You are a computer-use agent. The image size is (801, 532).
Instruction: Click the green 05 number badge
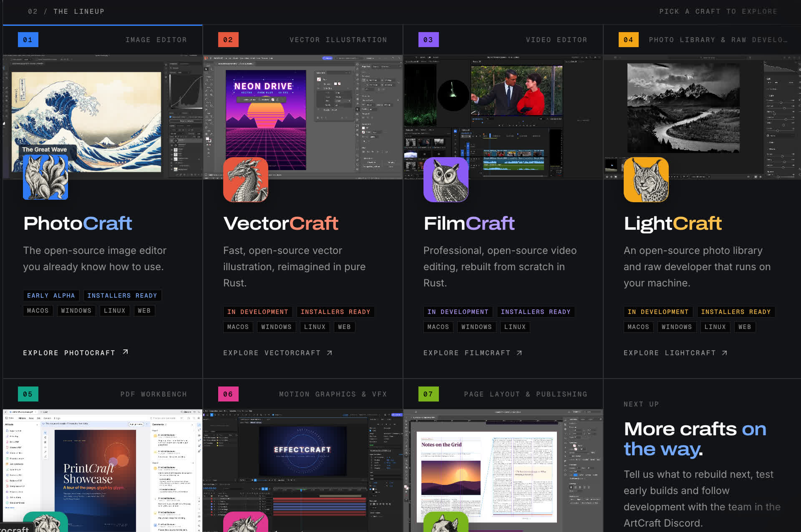click(x=28, y=394)
